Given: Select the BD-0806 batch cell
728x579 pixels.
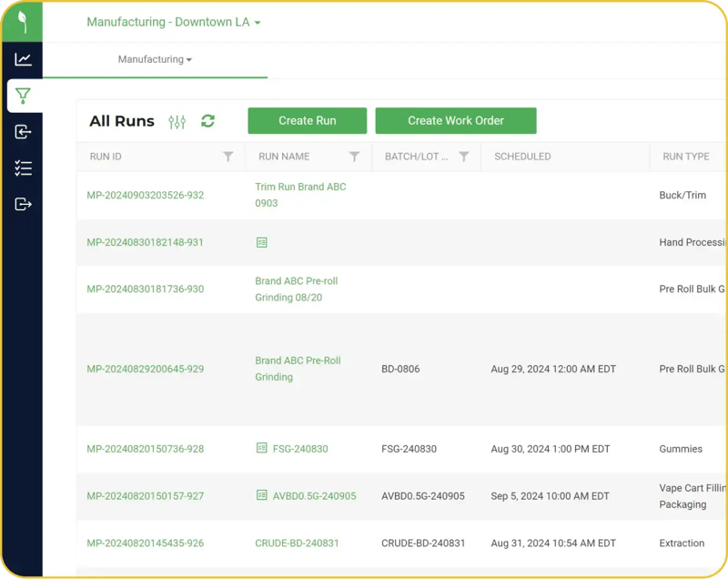Looking at the screenshot, I should tap(400, 369).
